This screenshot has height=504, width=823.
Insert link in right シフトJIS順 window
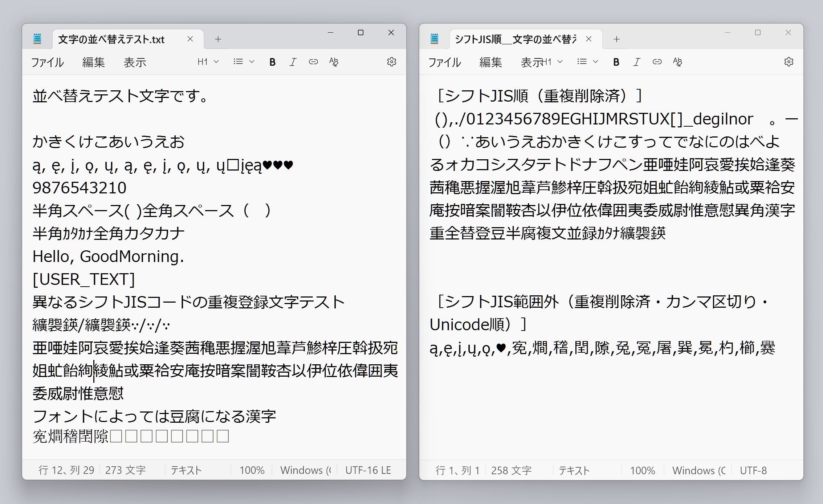coord(657,62)
